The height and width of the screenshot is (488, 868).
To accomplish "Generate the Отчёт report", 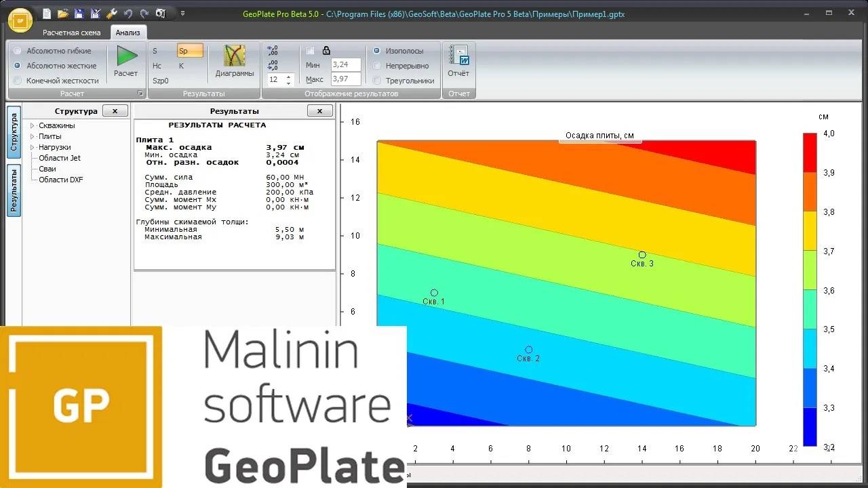I will coord(459,62).
